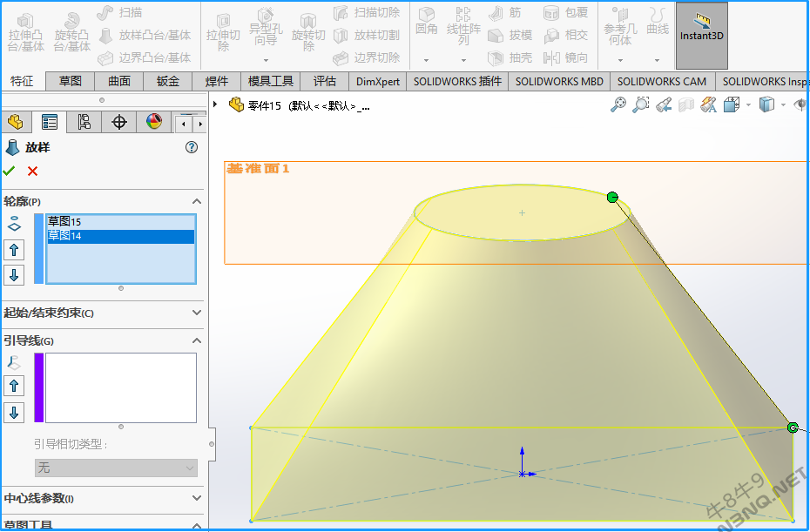Open the 线性阵列 dropdown arrow
Screen dimensions: 810x532
click(463, 60)
